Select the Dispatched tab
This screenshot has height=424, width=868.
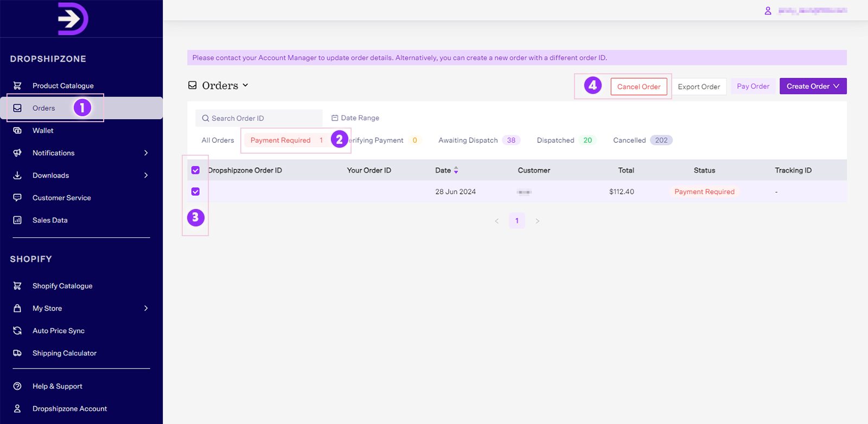click(x=566, y=140)
